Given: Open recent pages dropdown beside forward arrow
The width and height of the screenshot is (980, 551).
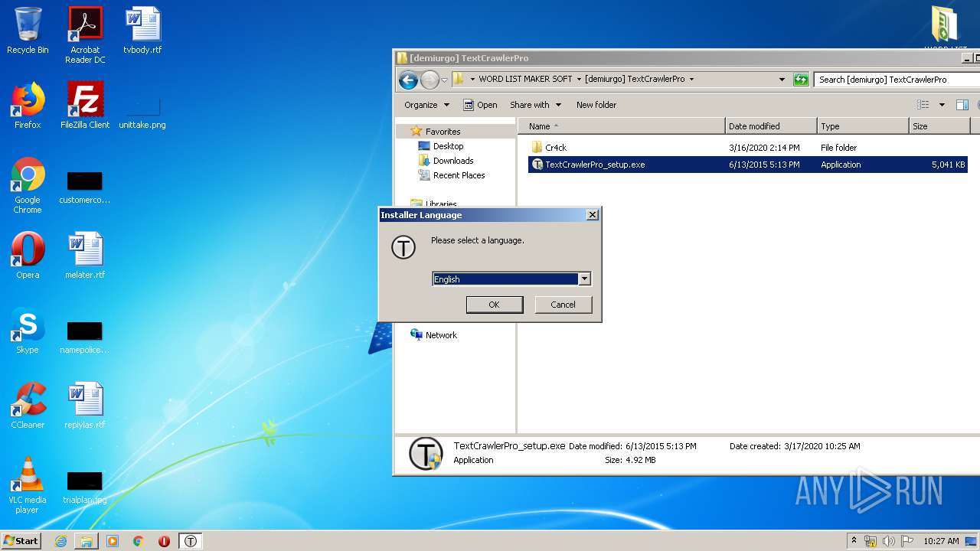Looking at the screenshot, I should click(444, 80).
